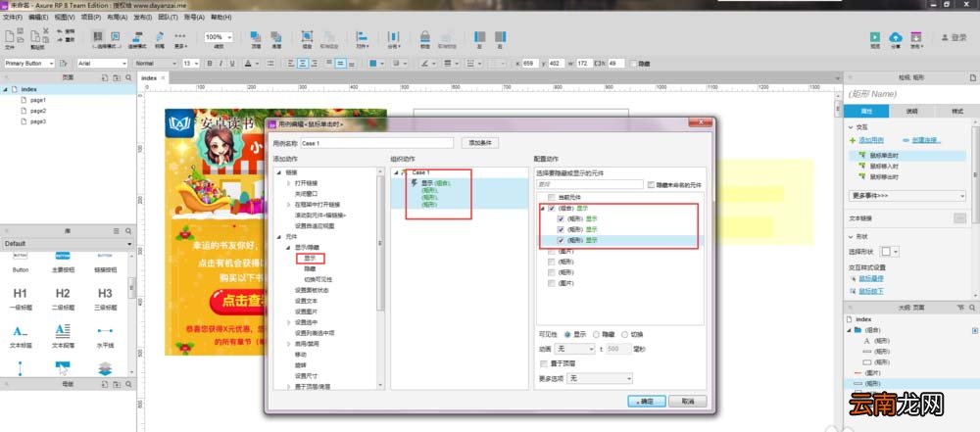This screenshot has width=980, height=432.
Task: Open the Primary Button style dropdown
Action: (30, 63)
